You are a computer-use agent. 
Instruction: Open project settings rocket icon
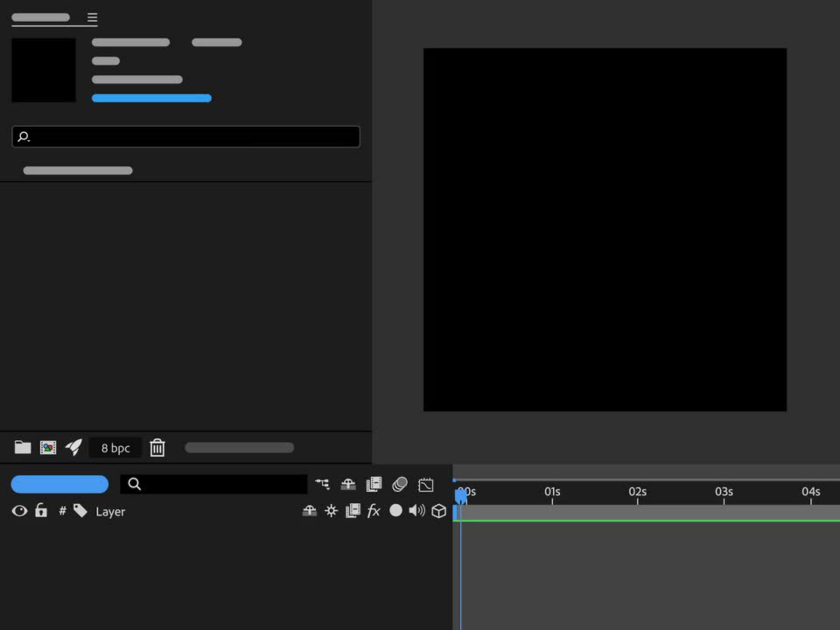point(73,448)
